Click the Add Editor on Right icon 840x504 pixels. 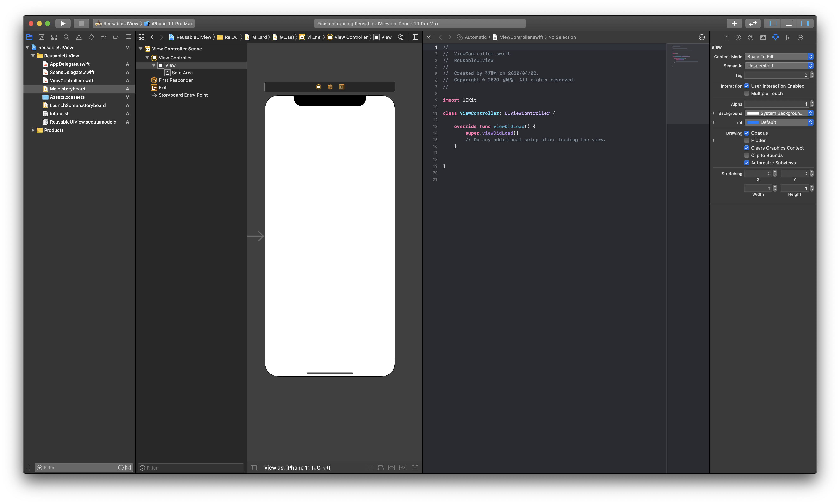(x=415, y=37)
